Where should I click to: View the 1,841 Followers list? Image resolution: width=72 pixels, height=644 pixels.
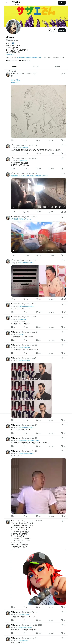[24, 61]
